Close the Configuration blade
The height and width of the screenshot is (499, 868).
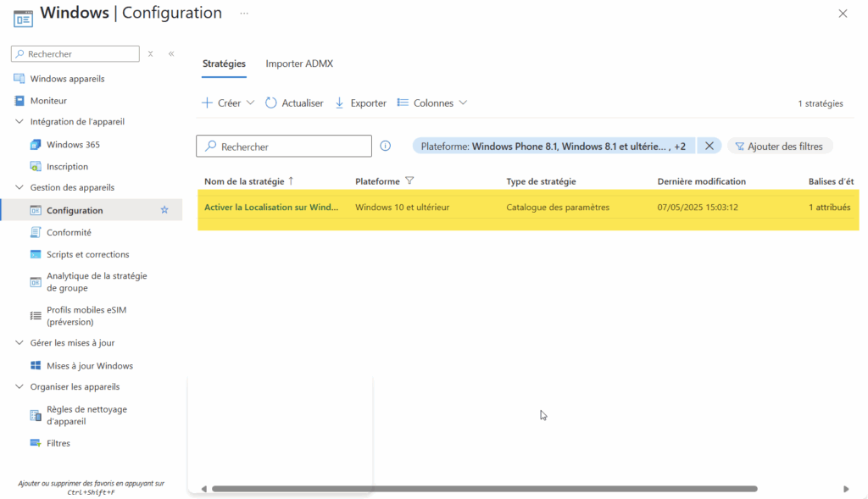[843, 14]
